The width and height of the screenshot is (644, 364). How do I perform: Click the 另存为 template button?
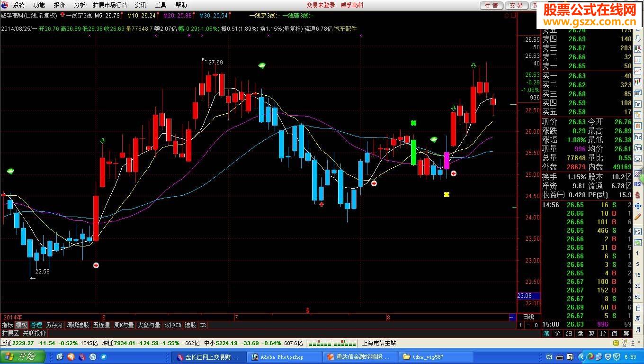click(54, 325)
